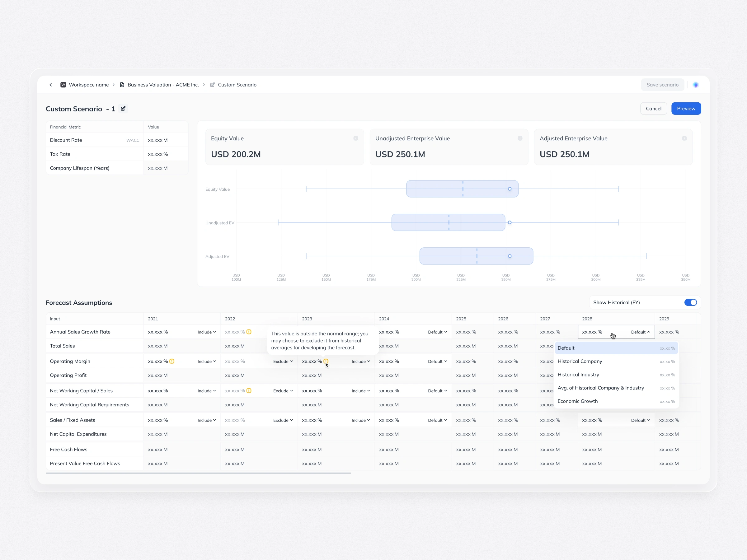Viewport: 747px width, 560px height.
Task: Collapse the 2028 Annual Sales Growth Default dropdown
Action: coord(641,332)
